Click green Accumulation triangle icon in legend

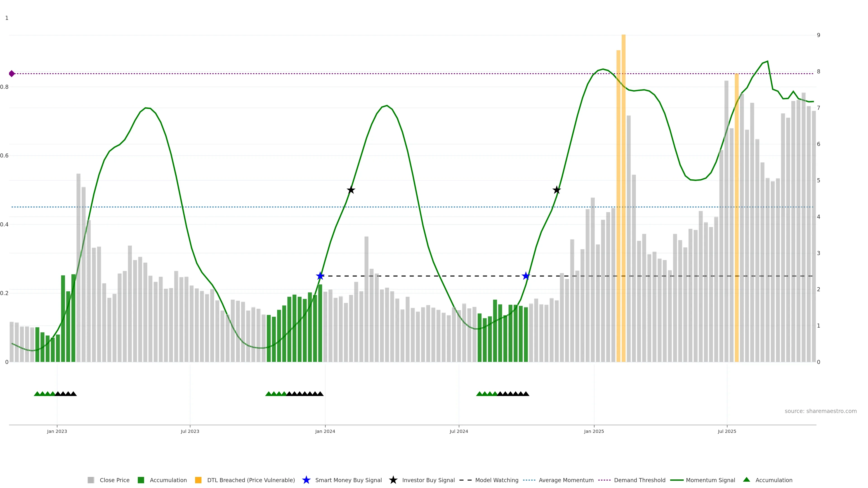pos(746,480)
